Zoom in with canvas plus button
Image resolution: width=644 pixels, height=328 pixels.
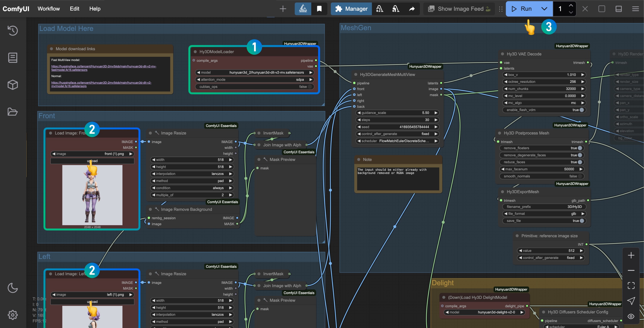[631, 255]
